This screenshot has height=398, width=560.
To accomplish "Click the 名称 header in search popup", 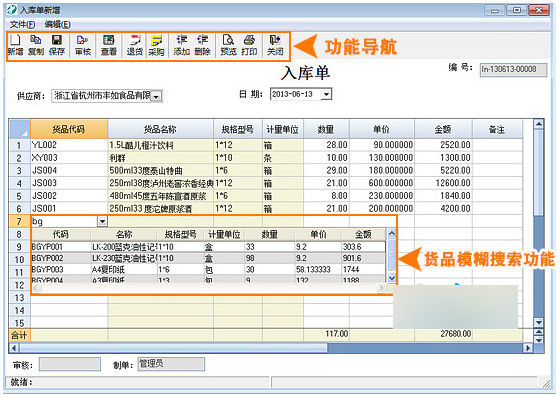I will click(x=124, y=234).
